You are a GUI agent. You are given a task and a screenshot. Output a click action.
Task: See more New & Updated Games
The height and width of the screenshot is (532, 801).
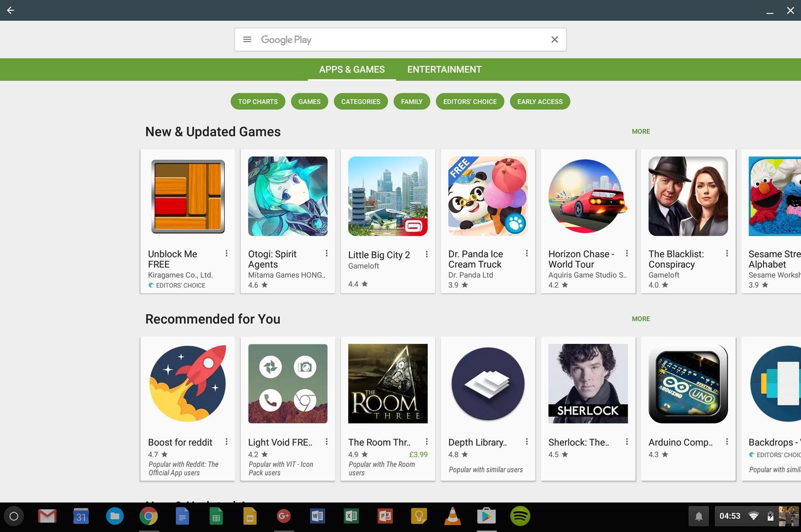click(641, 132)
